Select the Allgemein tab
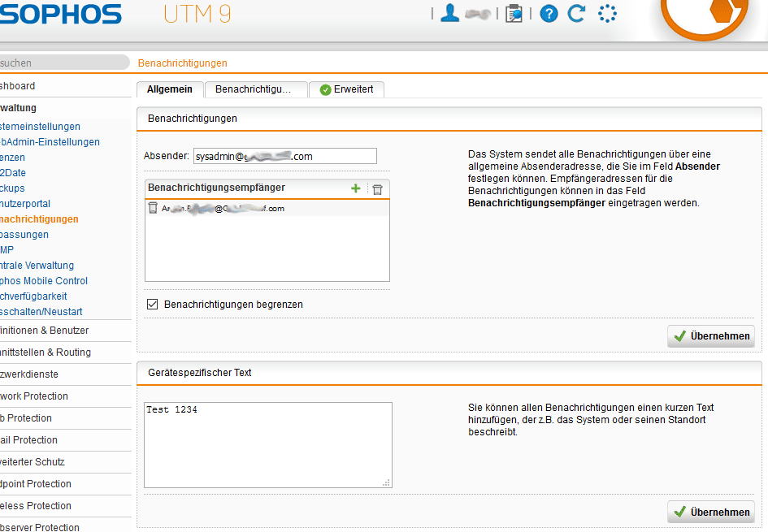The image size is (768, 532). (169, 89)
